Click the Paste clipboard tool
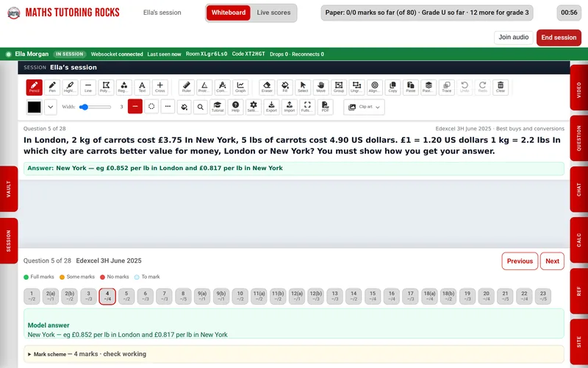Image resolution: width=588 pixels, height=368 pixels. [411, 87]
